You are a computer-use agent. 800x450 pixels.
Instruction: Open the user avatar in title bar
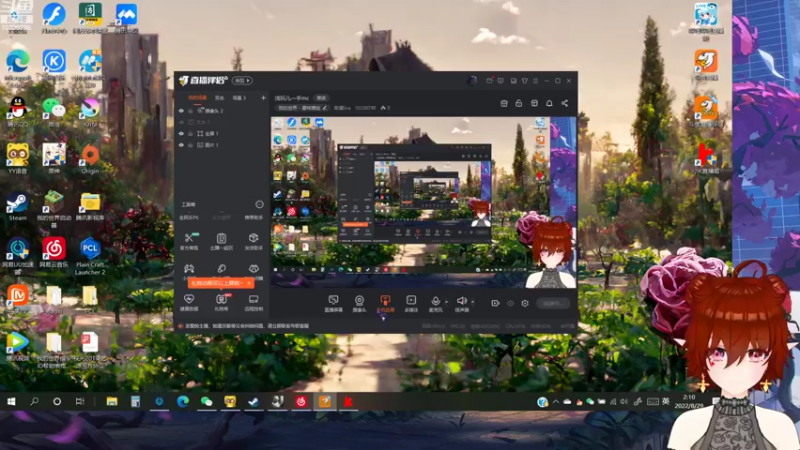pyautogui.click(x=471, y=81)
